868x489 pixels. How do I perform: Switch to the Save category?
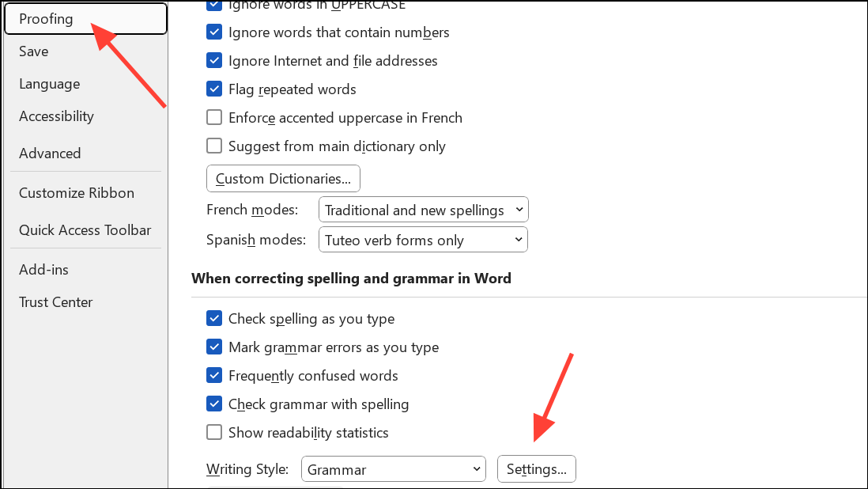(34, 51)
